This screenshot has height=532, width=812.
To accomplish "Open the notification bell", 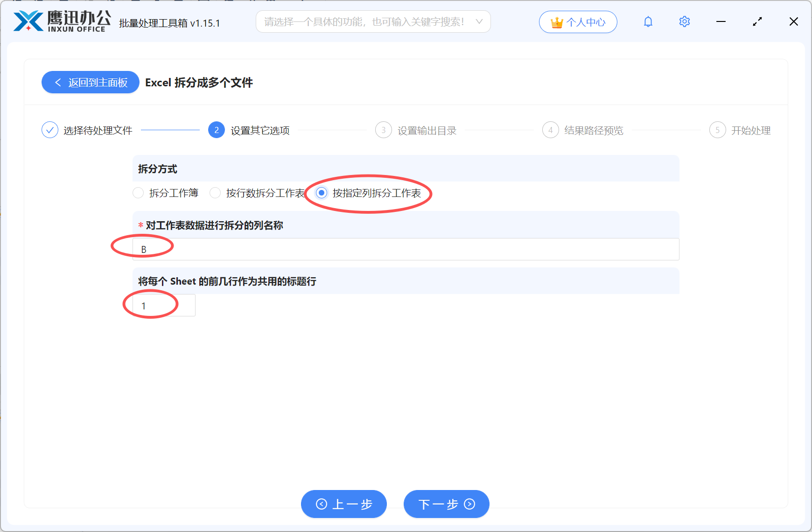I will click(x=648, y=21).
